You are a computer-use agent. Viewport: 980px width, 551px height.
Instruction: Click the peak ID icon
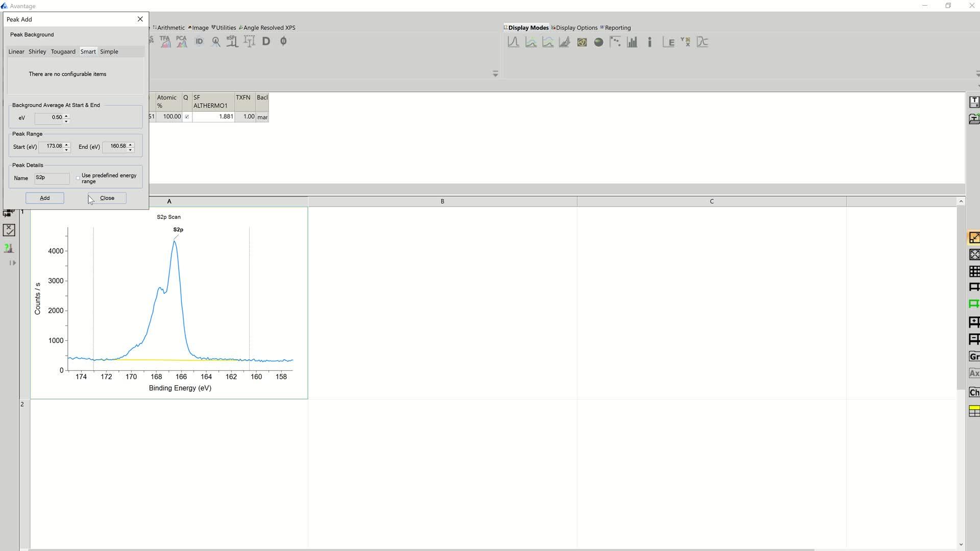tap(199, 42)
